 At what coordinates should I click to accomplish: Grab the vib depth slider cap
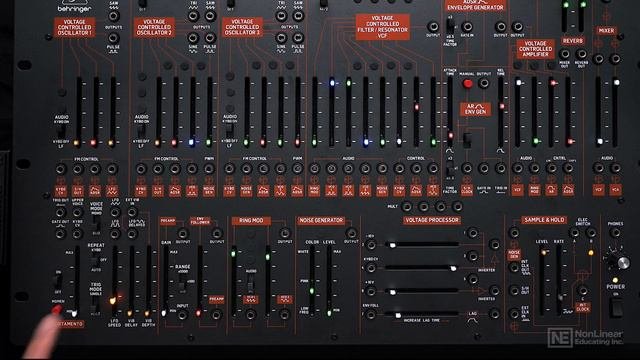point(147,313)
